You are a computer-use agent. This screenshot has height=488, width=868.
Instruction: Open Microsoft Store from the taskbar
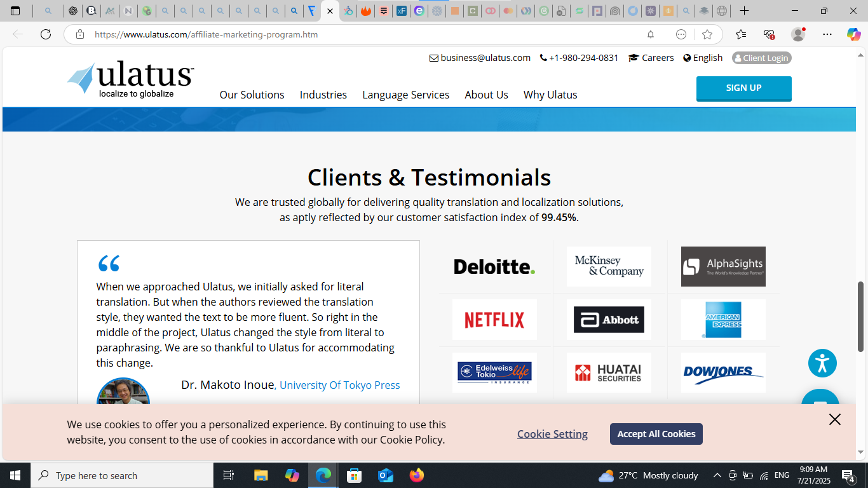tap(355, 475)
